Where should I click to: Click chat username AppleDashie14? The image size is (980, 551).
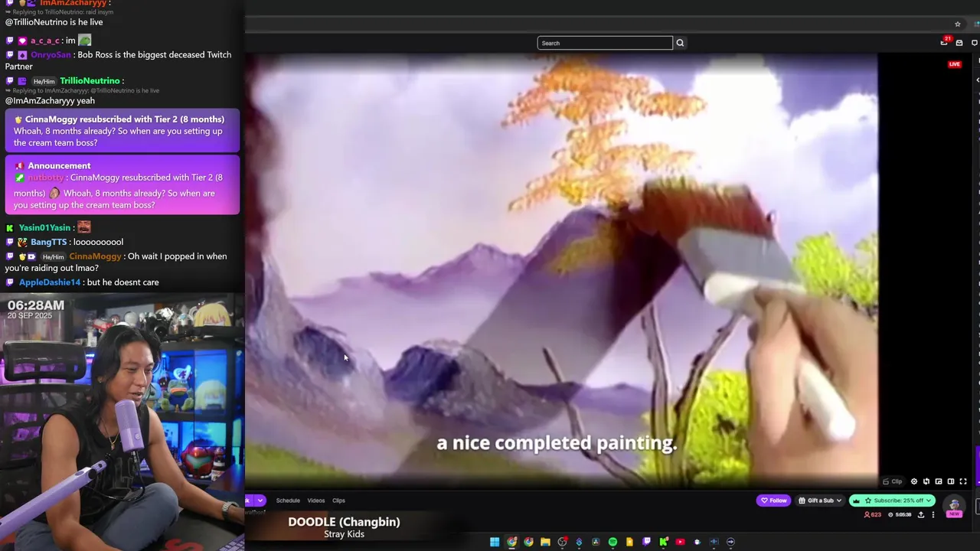[50, 282]
